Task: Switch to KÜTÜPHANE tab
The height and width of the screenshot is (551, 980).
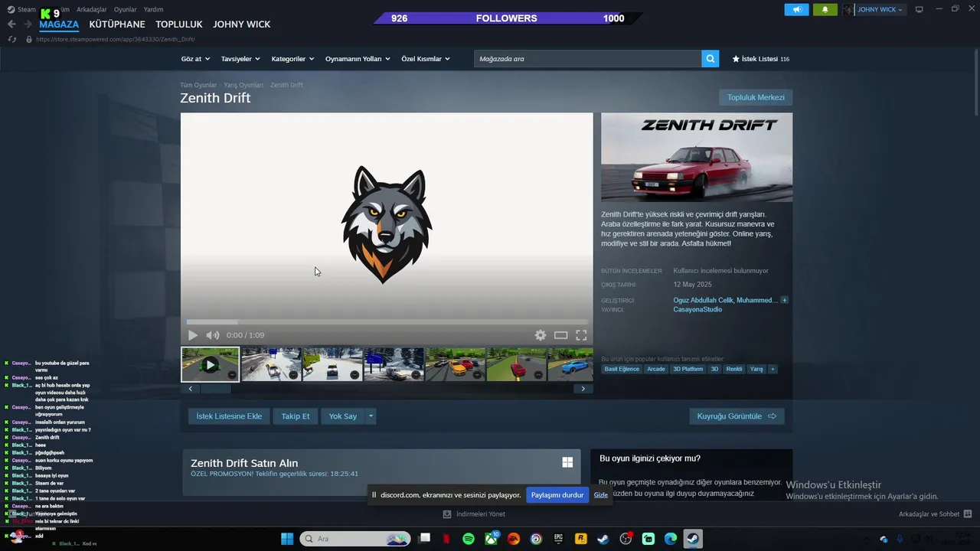Action: pyautogui.click(x=117, y=24)
